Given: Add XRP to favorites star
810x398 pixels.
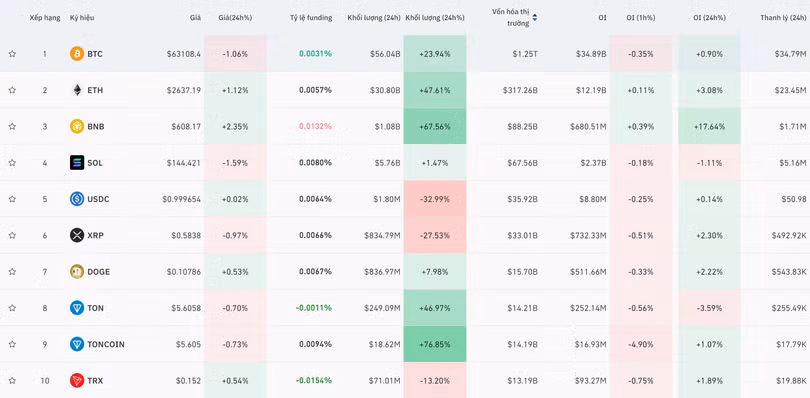Looking at the screenshot, I should [x=12, y=235].
